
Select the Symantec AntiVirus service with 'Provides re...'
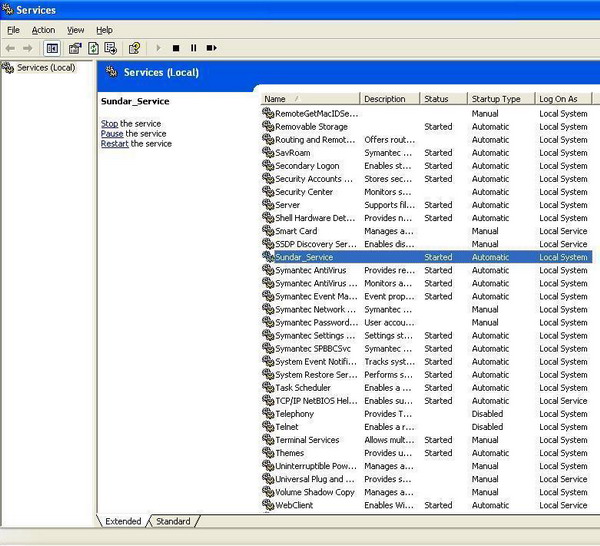click(x=311, y=270)
